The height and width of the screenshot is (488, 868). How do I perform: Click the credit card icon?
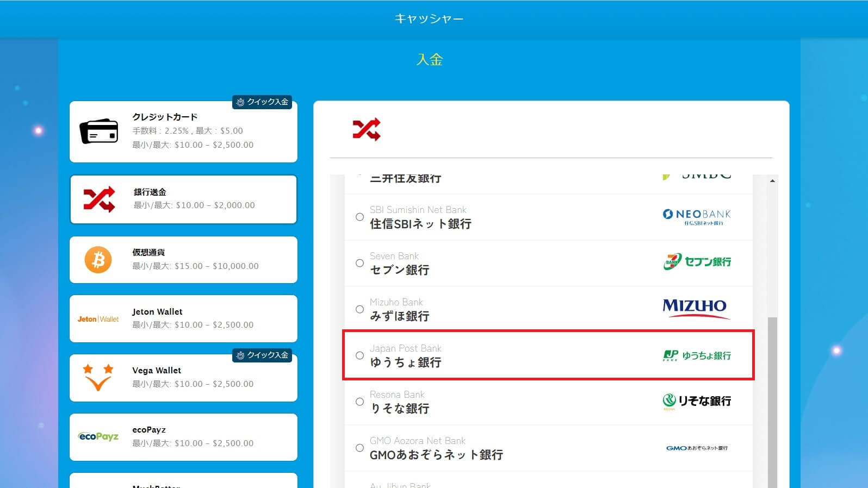(x=98, y=131)
